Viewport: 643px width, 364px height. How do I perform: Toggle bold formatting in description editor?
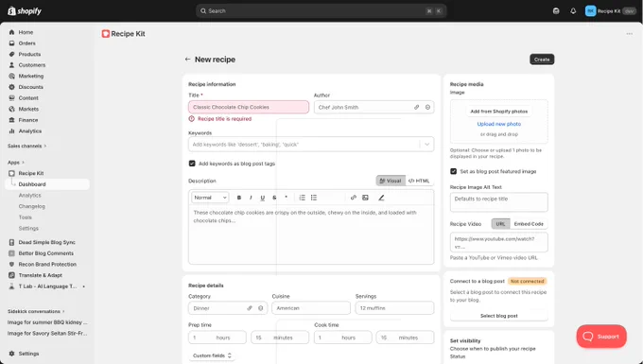click(239, 198)
